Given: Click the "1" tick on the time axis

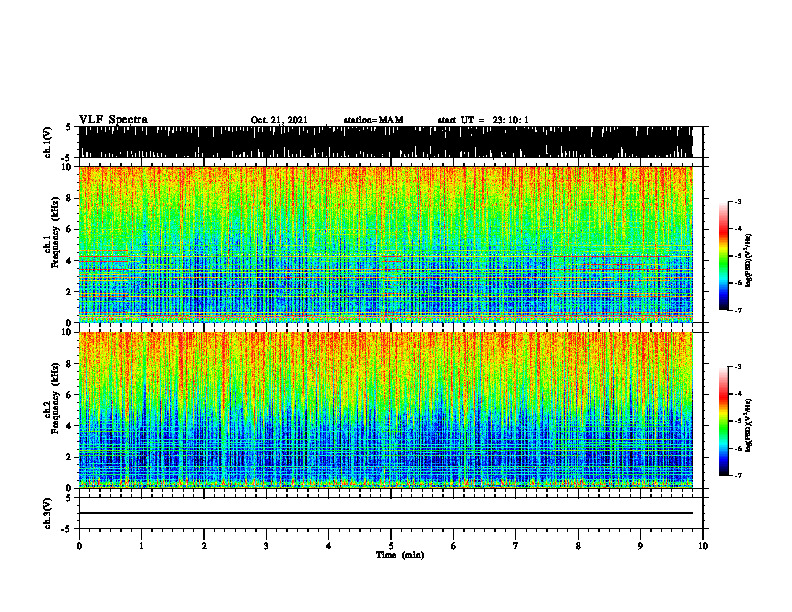Looking at the screenshot, I should (x=141, y=546).
